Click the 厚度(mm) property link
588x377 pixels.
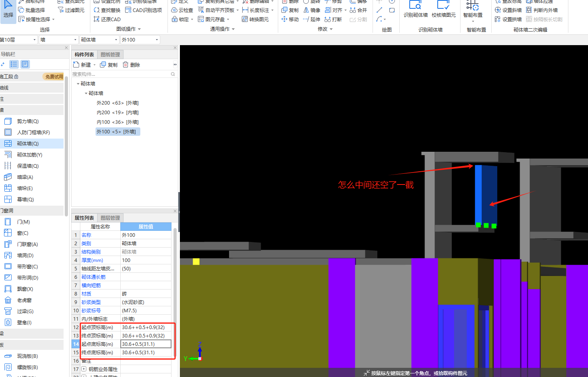point(92,260)
